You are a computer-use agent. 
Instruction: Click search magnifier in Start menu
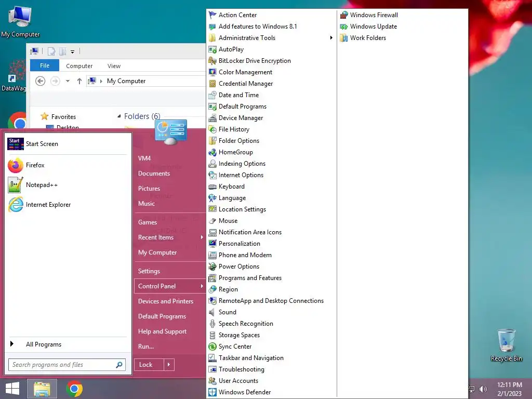119,365
